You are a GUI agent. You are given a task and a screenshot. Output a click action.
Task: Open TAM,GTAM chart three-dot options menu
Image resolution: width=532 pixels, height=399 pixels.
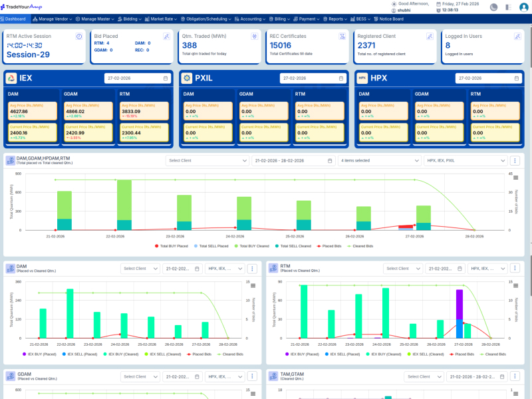[x=515, y=376]
